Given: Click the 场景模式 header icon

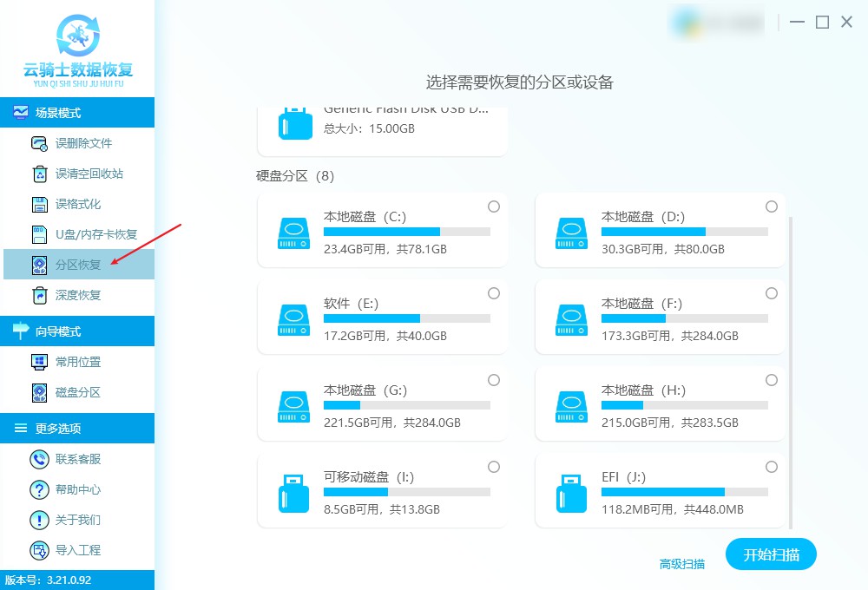Looking at the screenshot, I should coord(21,112).
